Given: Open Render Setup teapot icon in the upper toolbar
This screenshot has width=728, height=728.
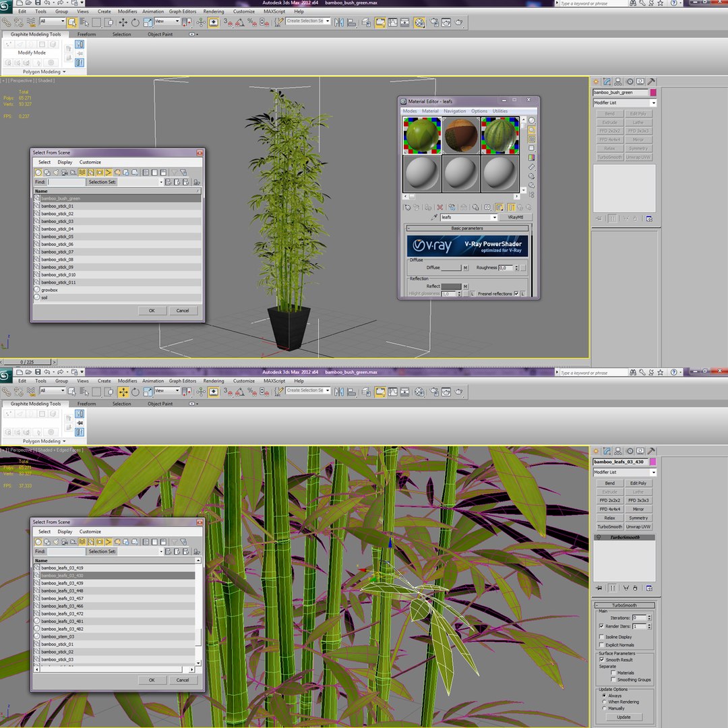Looking at the screenshot, I should click(435, 22).
